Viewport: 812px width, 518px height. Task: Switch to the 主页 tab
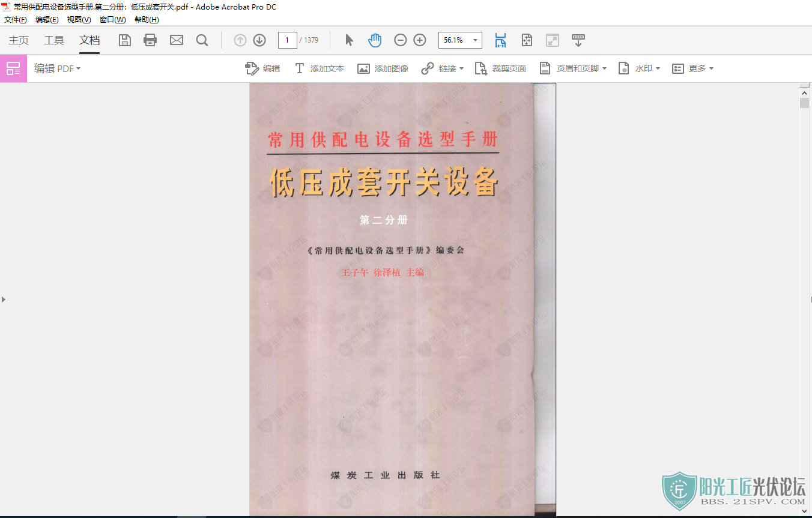[19, 40]
